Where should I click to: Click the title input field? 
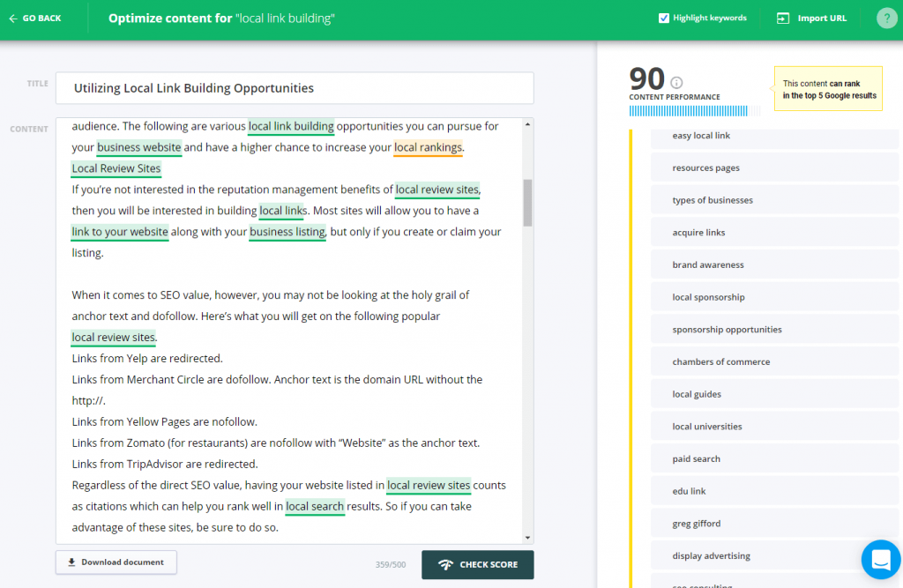tap(295, 88)
